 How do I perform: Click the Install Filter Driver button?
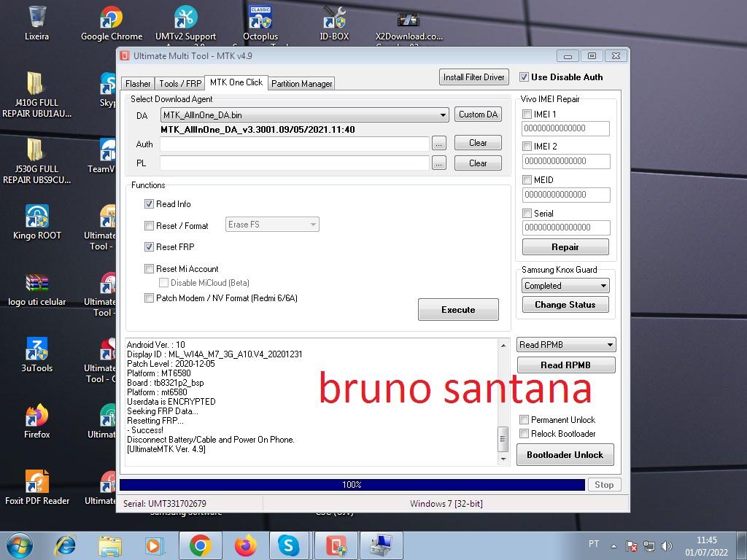click(x=474, y=77)
